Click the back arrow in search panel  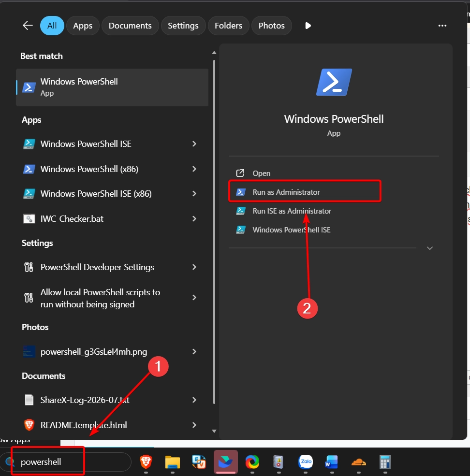point(28,26)
